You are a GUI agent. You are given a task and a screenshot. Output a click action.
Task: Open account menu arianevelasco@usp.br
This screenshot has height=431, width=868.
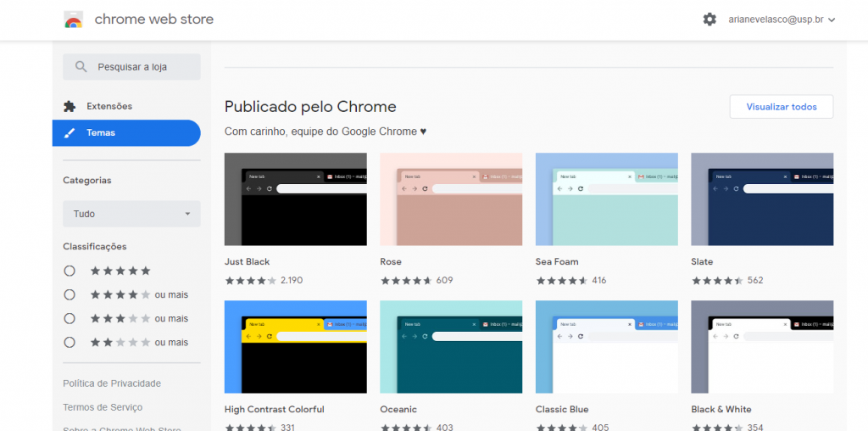[x=782, y=20]
